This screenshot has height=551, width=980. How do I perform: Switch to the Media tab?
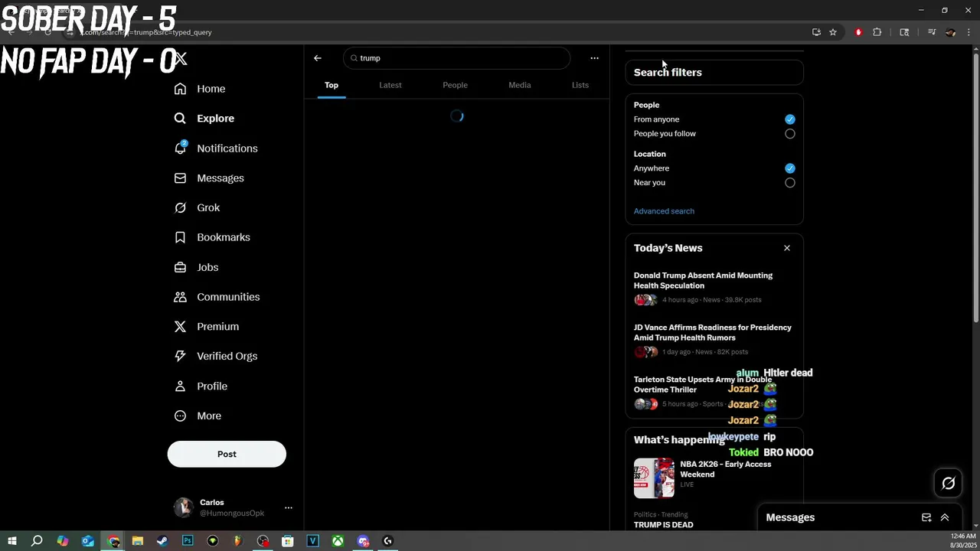[520, 85]
